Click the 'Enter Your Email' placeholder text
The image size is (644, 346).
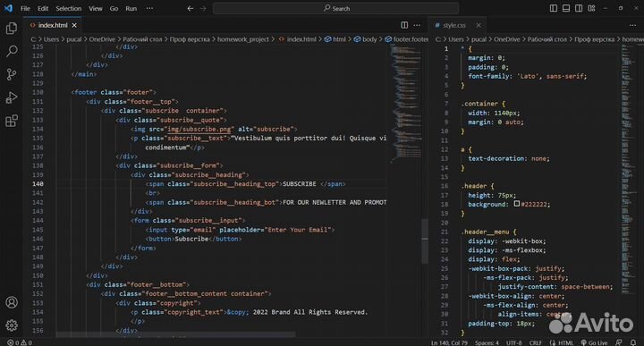pos(299,230)
